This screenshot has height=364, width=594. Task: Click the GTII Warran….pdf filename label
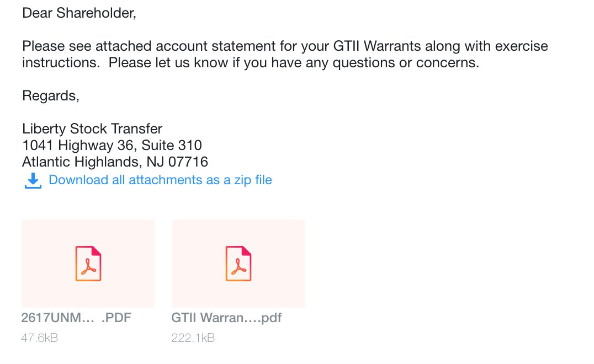coord(226,318)
